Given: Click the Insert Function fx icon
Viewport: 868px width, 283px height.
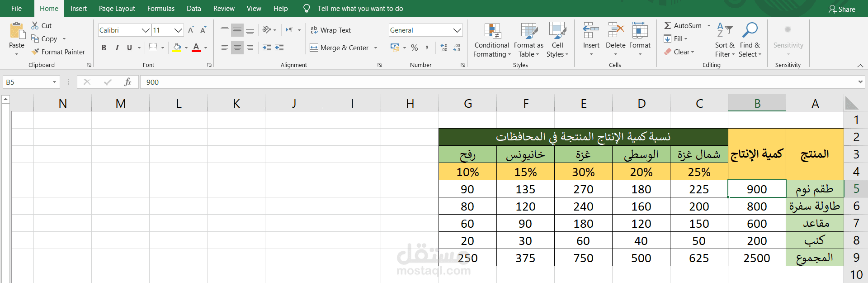Looking at the screenshot, I should [x=127, y=82].
